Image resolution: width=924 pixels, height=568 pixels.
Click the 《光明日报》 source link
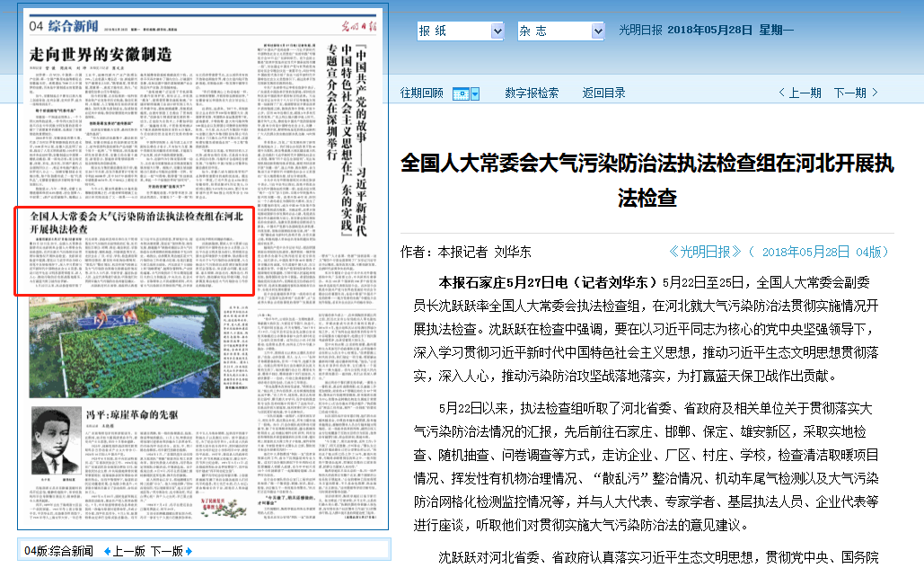(x=706, y=252)
